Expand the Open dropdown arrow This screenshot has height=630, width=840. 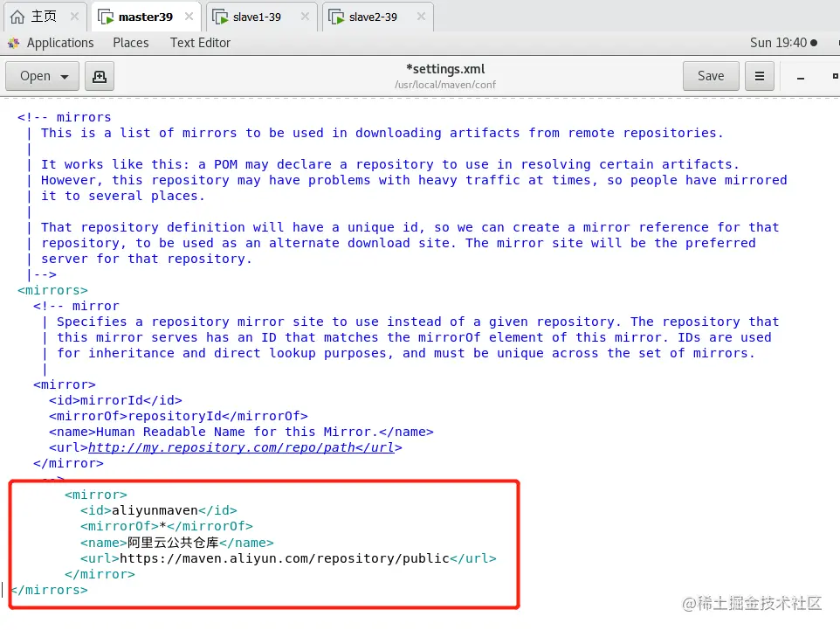click(65, 77)
